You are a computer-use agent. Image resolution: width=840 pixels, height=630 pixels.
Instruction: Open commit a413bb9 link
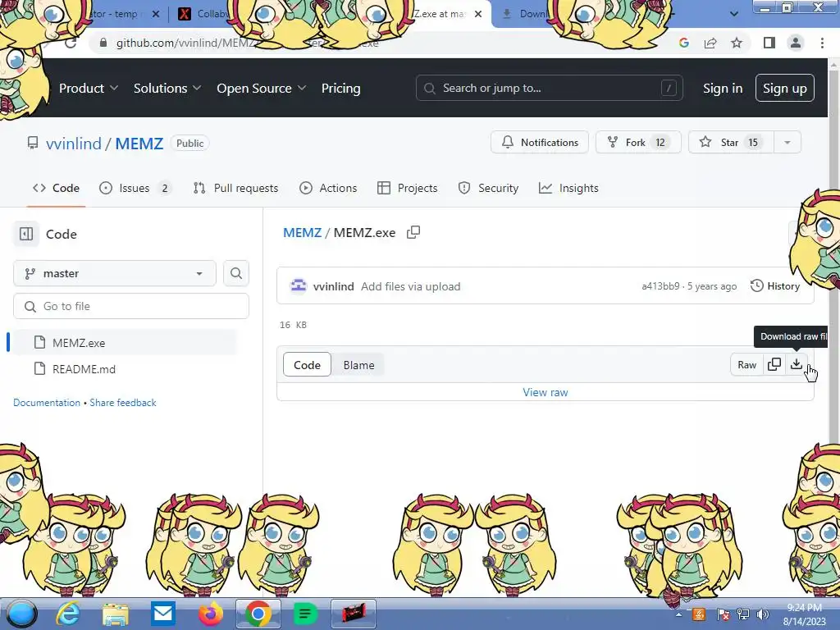click(660, 286)
